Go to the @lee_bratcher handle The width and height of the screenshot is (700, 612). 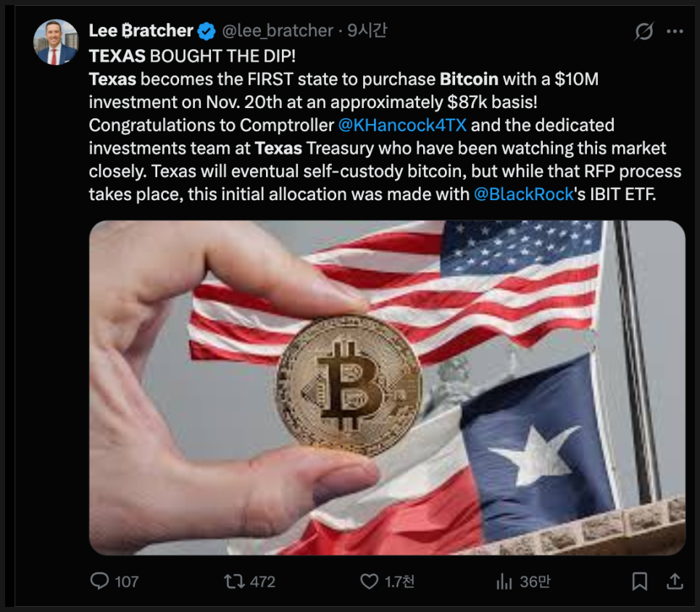(x=276, y=31)
